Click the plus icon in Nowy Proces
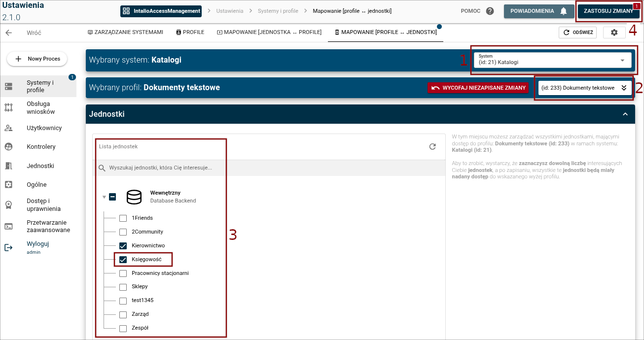Viewport: 644px width, 340px height. tap(19, 59)
